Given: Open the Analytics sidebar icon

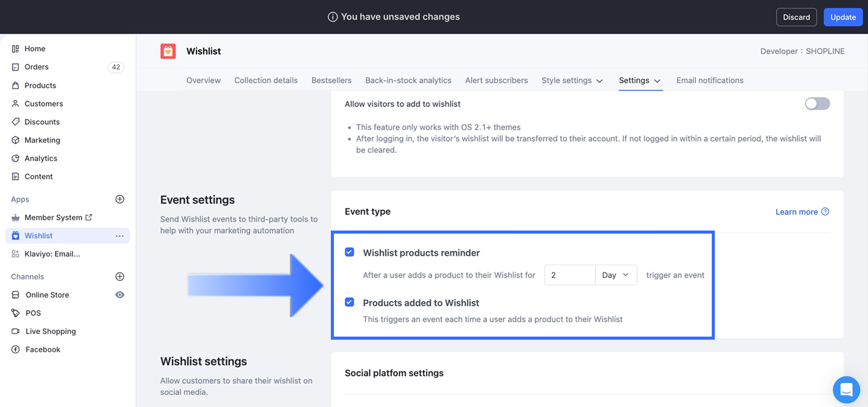Looking at the screenshot, I should pyautogui.click(x=15, y=158).
